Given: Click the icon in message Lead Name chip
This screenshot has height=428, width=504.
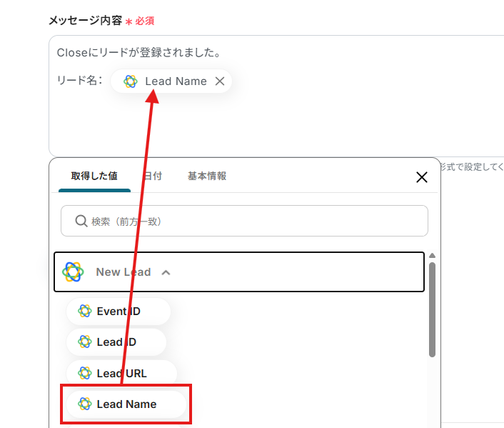Looking at the screenshot, I should (131, 81).
